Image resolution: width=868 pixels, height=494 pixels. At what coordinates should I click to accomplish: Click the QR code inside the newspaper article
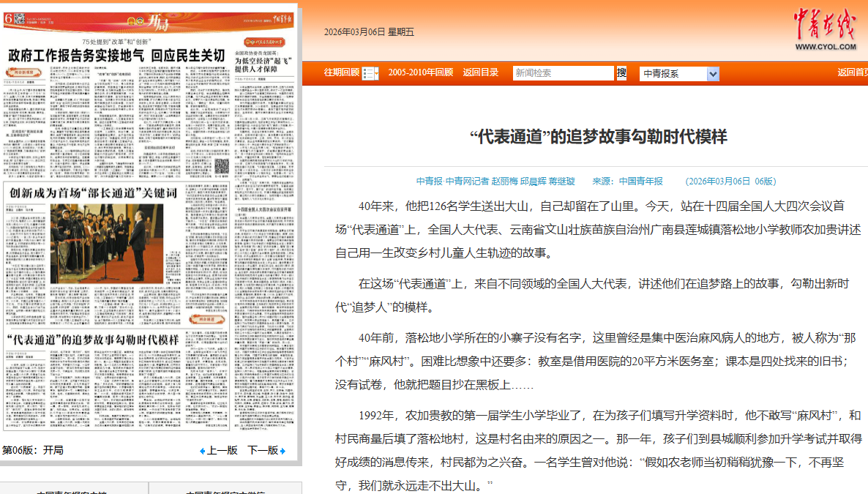221,168
